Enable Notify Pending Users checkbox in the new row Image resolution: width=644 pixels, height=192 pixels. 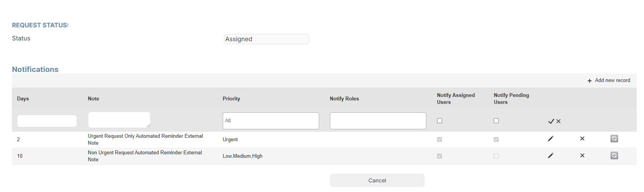tap(496, 120)
